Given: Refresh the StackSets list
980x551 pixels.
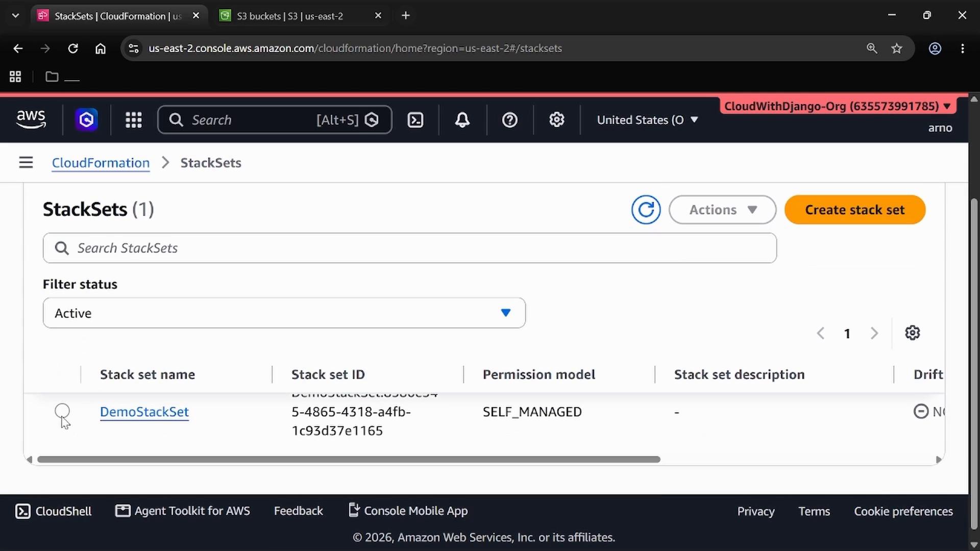Looking at the screenshot, I should 646,210.
